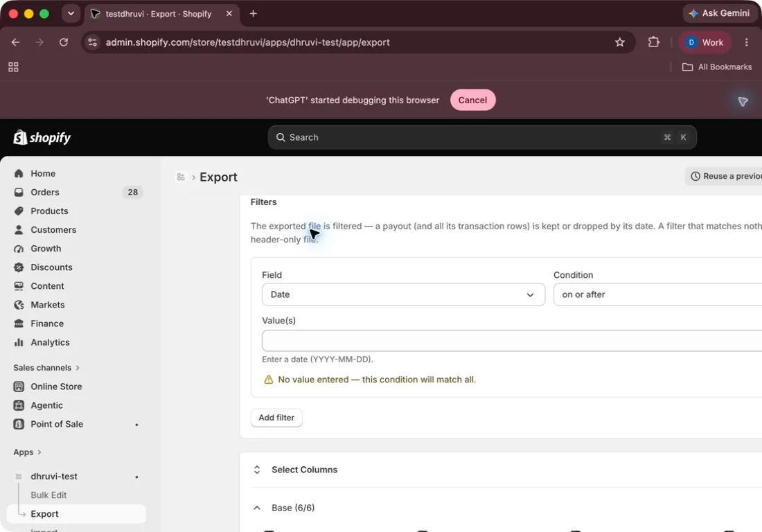Open the Field dropdown showing Date

click(x=403, y=294)
